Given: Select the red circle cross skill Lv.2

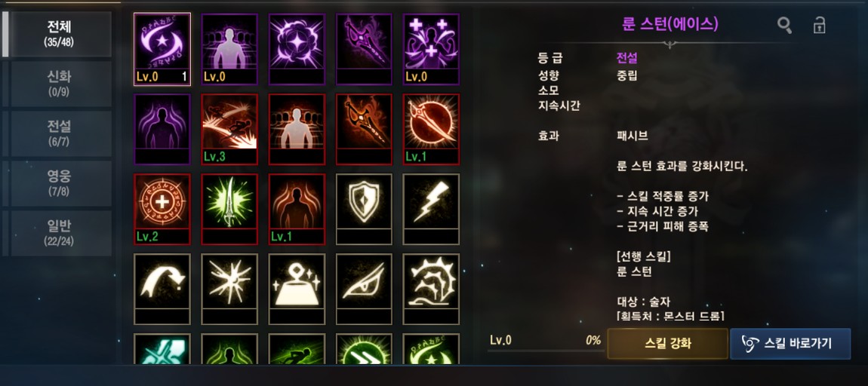Looking at the screenshot, I should 162,209.
